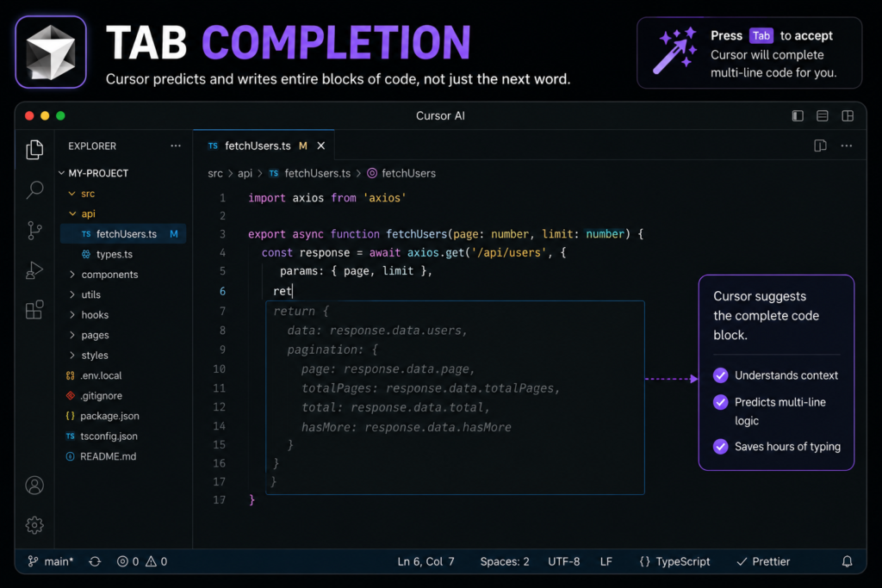Image resolution: width=882 pixels, height=588 pixels.
Task: Click the package.json braces icon
Action: (71, 416)
